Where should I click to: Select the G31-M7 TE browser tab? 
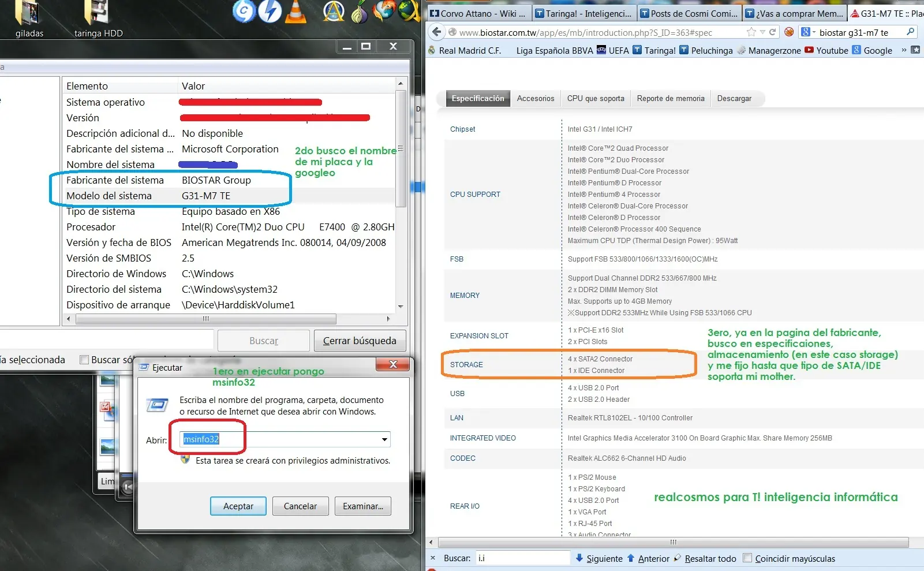pyautogui.click(x=886, y=13)
